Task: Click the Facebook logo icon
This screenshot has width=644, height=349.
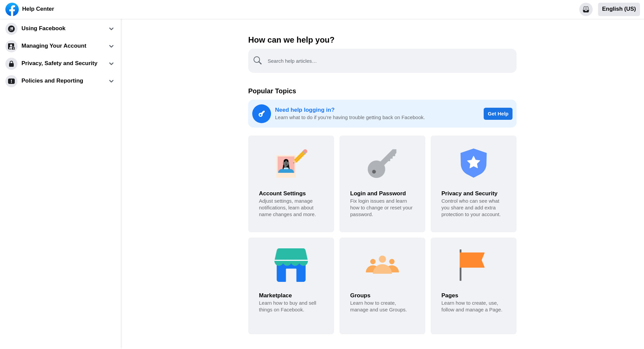Action: pos(12,9)
